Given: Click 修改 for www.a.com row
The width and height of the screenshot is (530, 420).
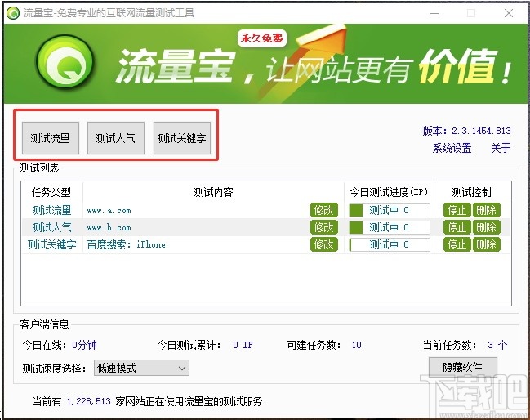Looking at the screenshot, I should coord(324,210).
